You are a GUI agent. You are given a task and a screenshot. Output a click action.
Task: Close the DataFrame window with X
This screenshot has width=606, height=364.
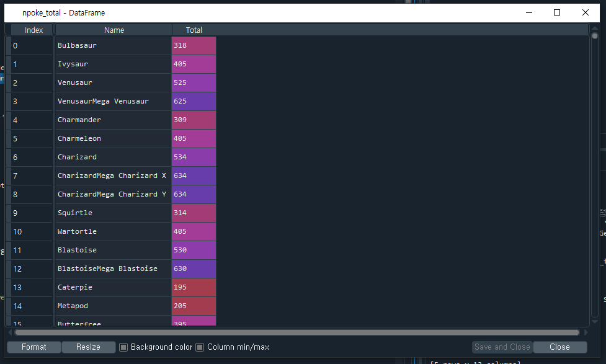coord(586,13)
